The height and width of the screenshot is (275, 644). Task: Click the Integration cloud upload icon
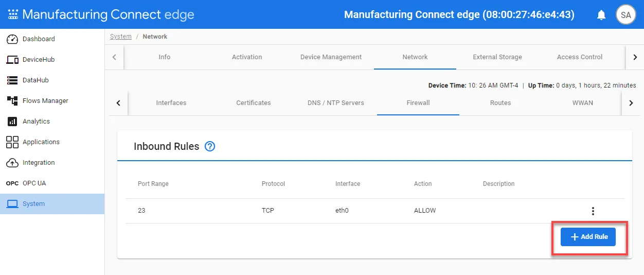12,163
